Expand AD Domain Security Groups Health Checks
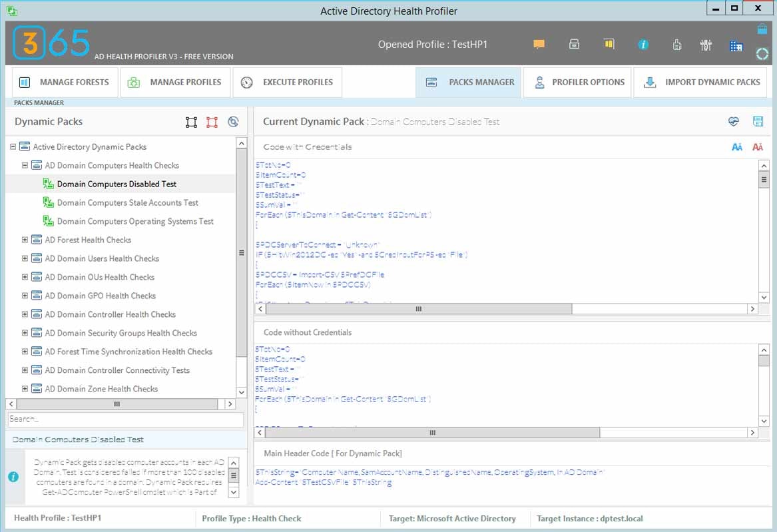Screen dimensions: 777x532 coord(25,333)
